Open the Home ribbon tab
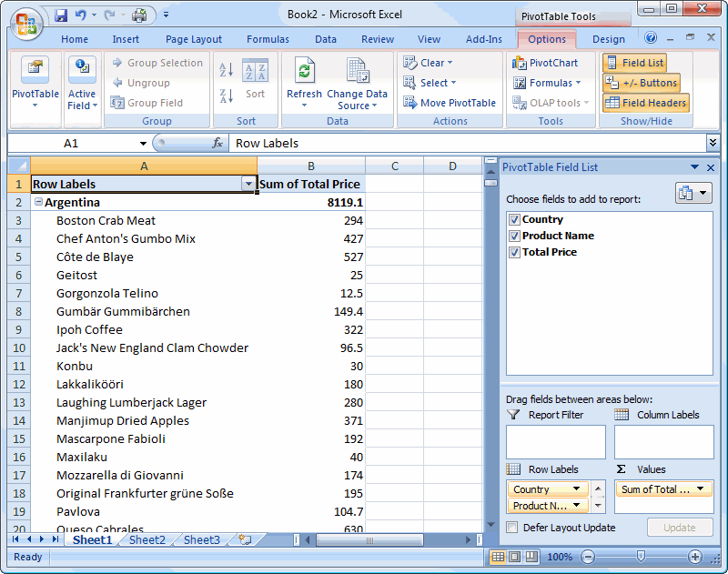 75,39
